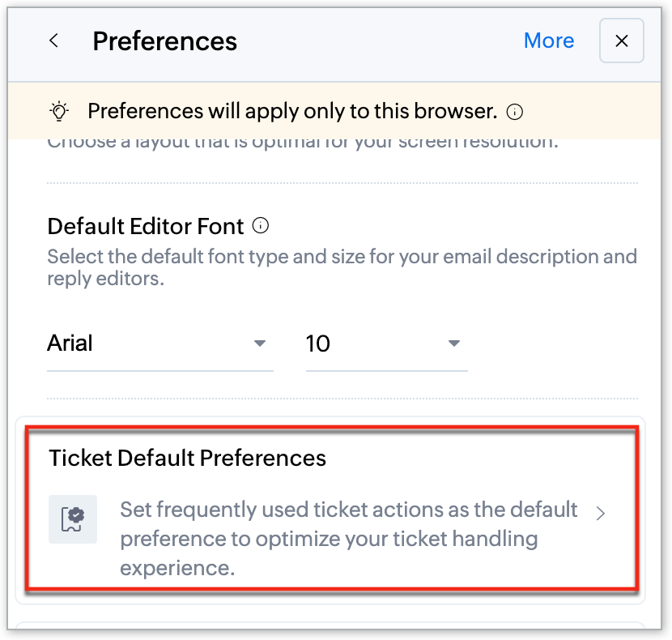Image resolution: width=672 pixels, height=640 pixels.
Task: Open Ticket Default Preferences via right chevron
Action: tap(600, 513)
